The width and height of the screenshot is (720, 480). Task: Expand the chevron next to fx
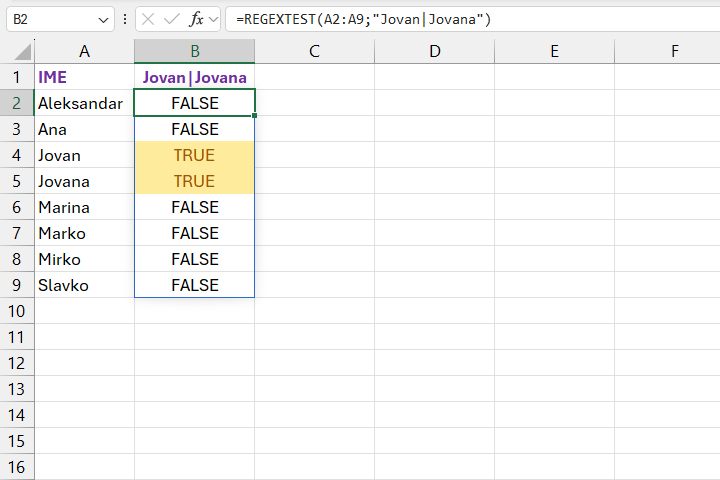click(x=214, y=19)
